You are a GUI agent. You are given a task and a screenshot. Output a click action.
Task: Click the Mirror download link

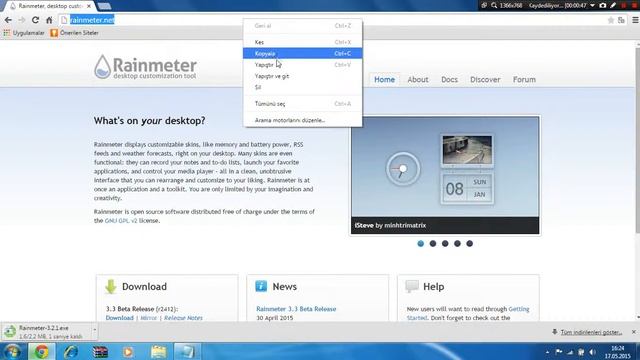(x=149, y=318)
